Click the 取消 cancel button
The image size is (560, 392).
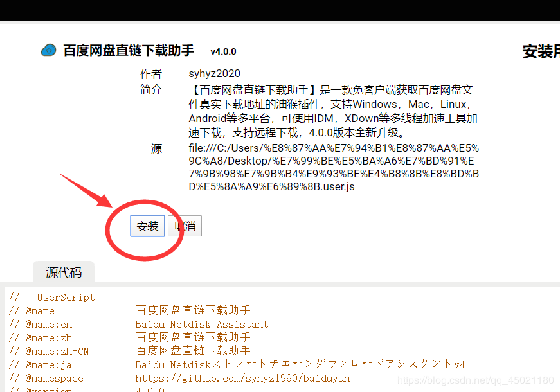(x=185, y=226)
